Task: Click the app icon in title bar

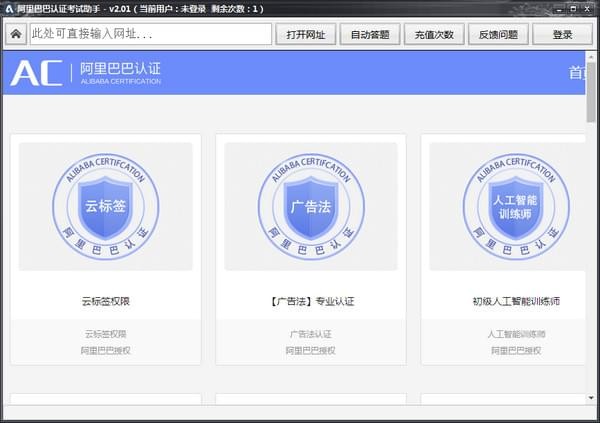Action: [x=8, y=8]
